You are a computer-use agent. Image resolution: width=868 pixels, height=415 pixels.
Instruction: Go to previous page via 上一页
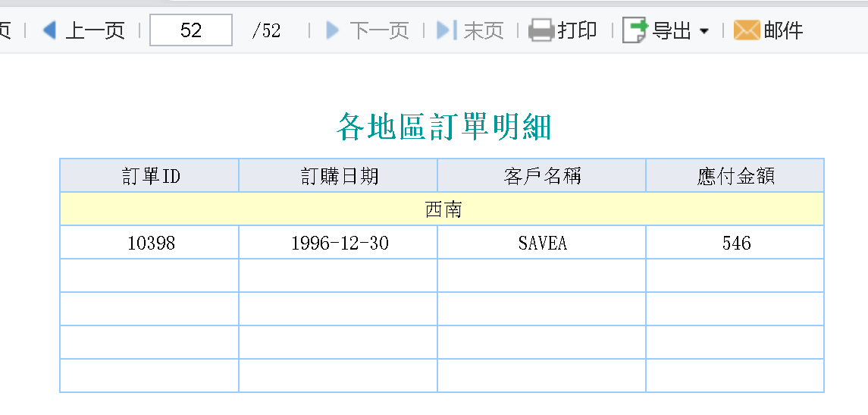pos(95,30)
